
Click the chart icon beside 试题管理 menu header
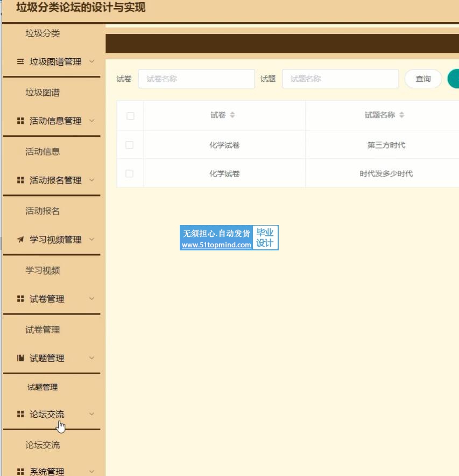point(20,358)
